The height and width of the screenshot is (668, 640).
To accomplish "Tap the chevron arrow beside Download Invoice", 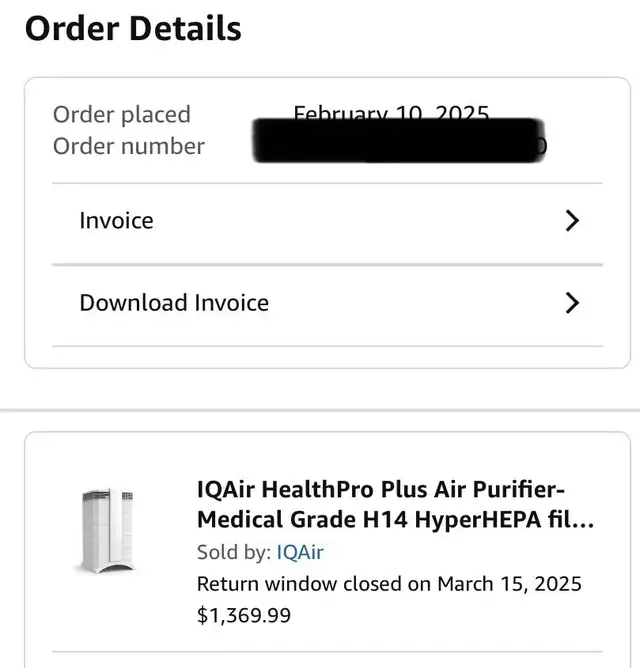I will click(x=572, y=303).
